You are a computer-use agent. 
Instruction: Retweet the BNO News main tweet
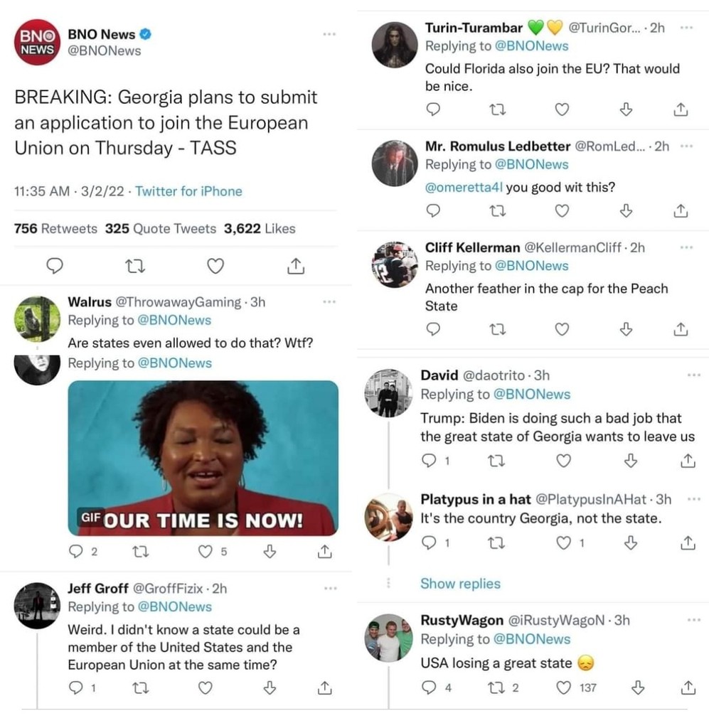coord(135,266)
